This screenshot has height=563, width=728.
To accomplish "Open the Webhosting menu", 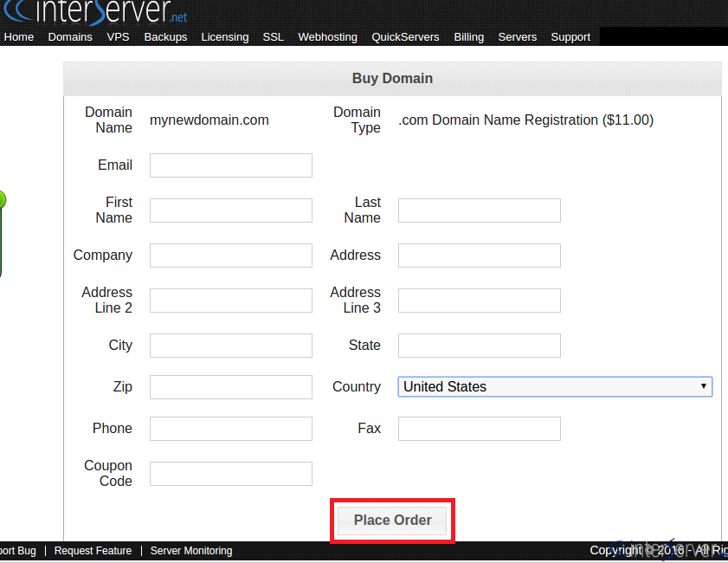I will pyautogui.click(x=328, y=37).
